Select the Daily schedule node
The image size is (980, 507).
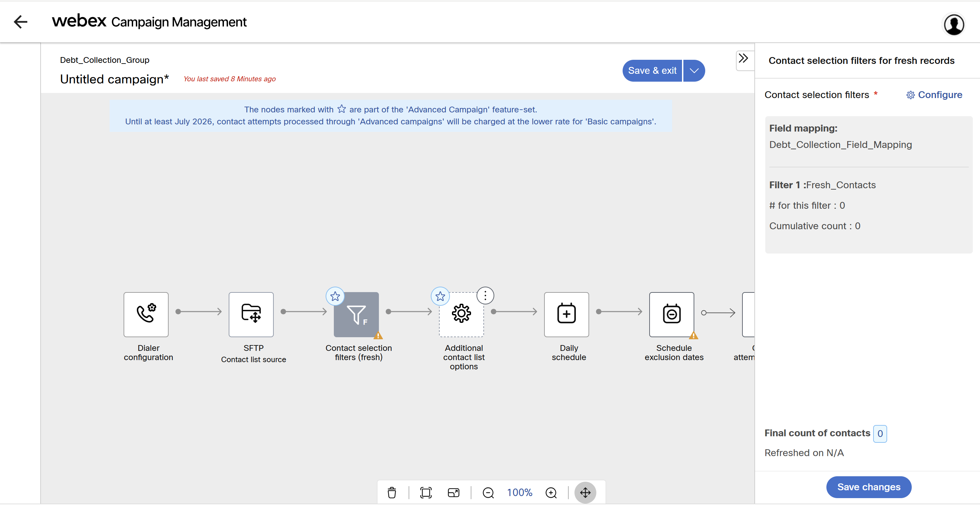coord(566,314)
